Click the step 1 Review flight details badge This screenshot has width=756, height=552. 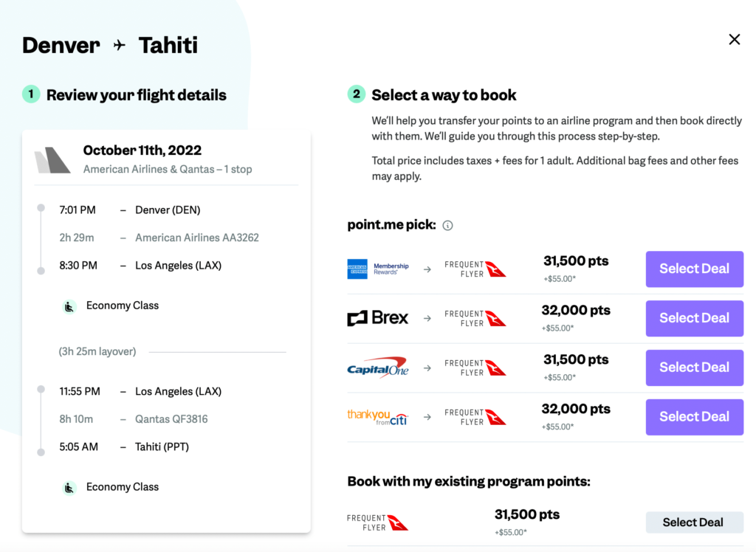(30, 95)
